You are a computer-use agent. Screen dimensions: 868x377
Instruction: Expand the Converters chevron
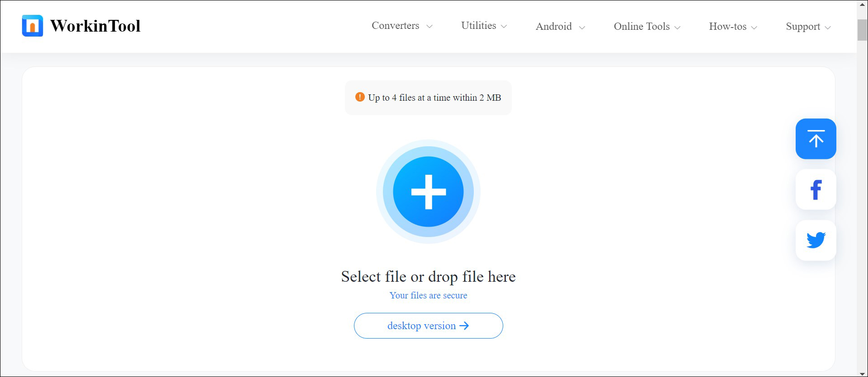pos(429,27)
